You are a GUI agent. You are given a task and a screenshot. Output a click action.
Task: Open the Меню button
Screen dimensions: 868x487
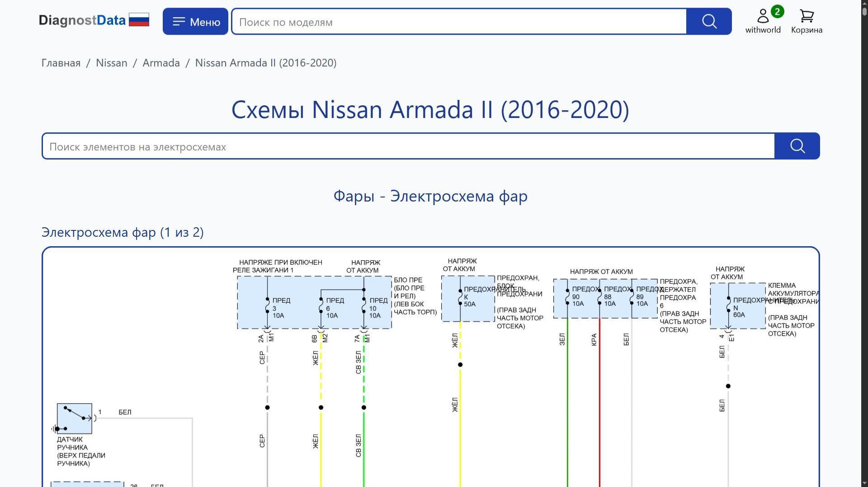coord(195,21)
